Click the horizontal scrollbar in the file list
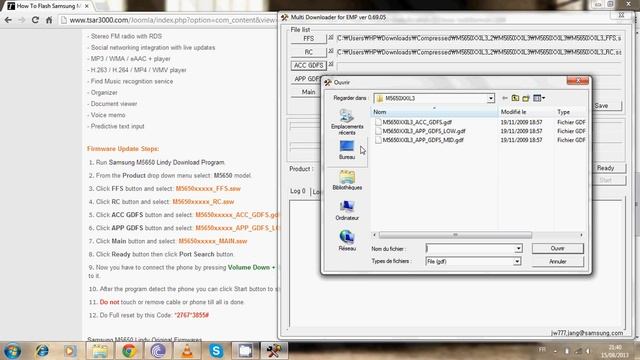Viewport: 640px width, 360px height. 455,235
